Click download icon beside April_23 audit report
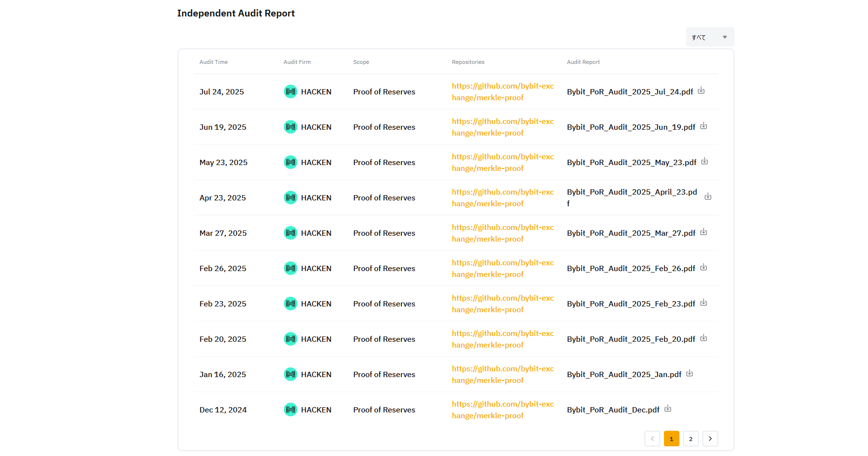The image size is (868, 456). pyautogui.click(x=707, y=196)
